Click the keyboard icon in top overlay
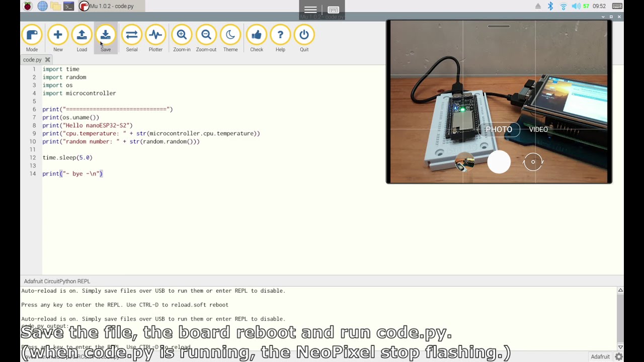Viewport: 644px width, 362px height. (333, 10)
